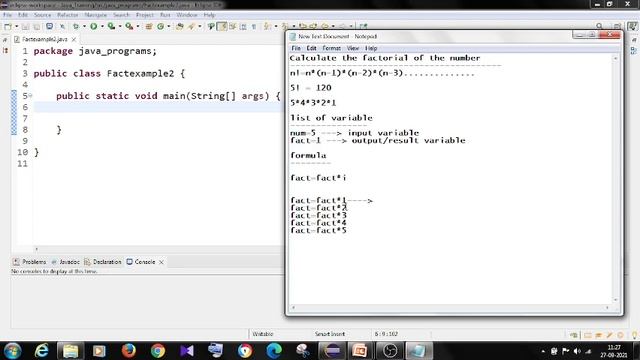640x360 pixels.
Task: Click the Open Console terminal toolbar icon
Action: [49, 27]
